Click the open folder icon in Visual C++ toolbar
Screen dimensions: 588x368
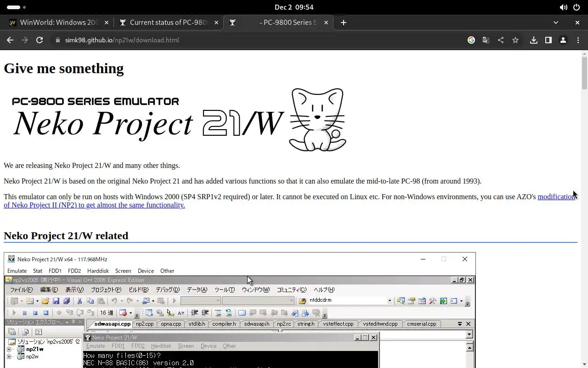click(45, 301)
